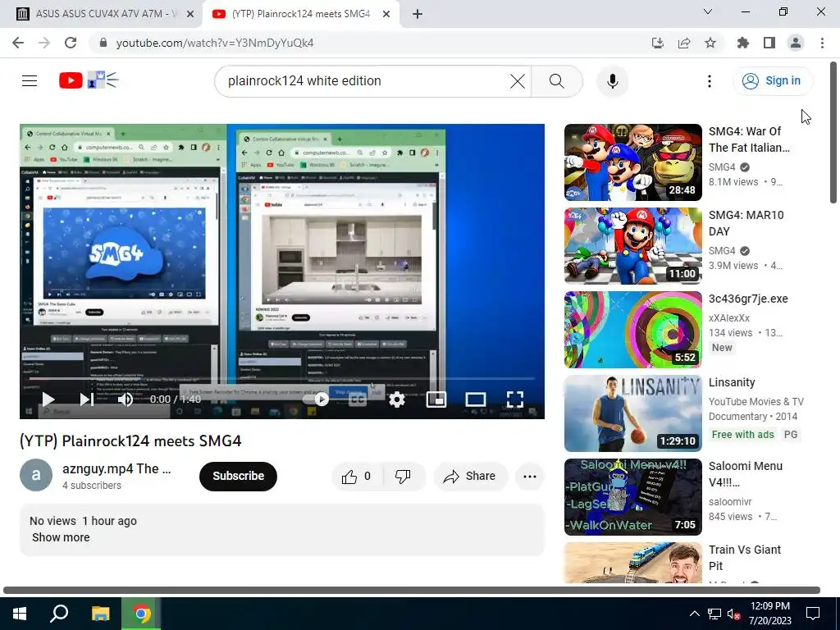This screenshot has width=840, height=630.
Task: Open the YouTube hamburger guide menu
Action: [30, 81]
